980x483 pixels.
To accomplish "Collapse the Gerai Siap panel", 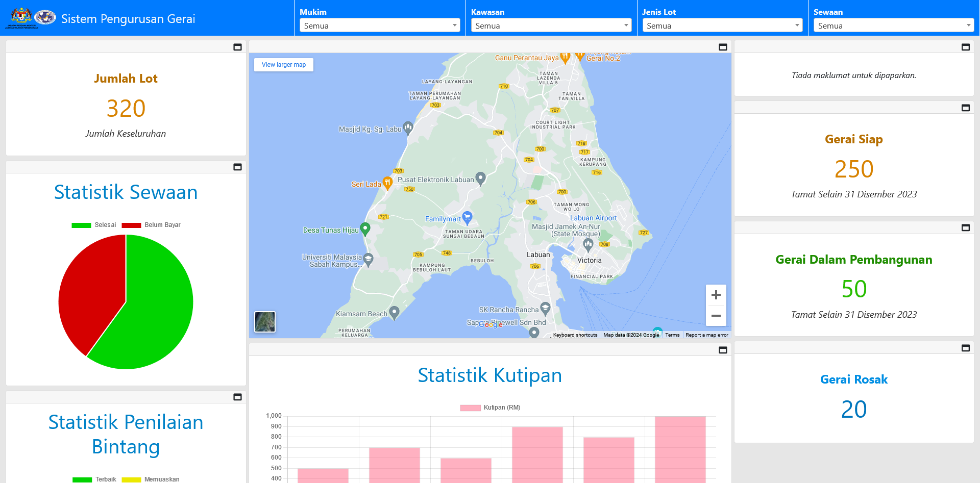I will 965,108.
